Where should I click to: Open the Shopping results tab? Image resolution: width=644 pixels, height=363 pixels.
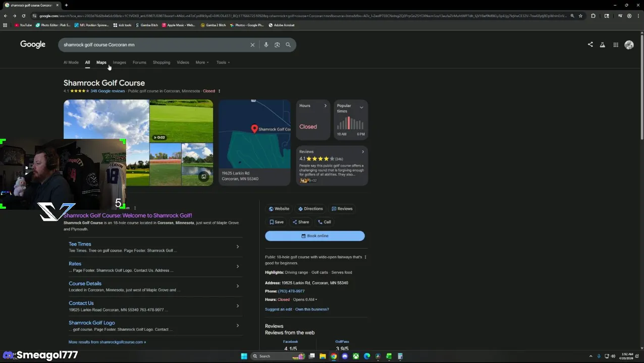pos(162,63)
